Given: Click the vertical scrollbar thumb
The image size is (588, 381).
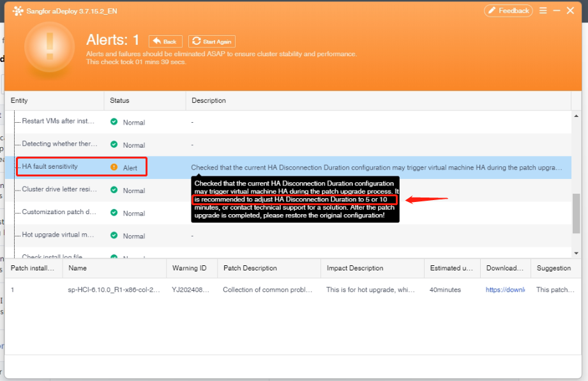Looking at the screenshot, I should click(577, 214).
